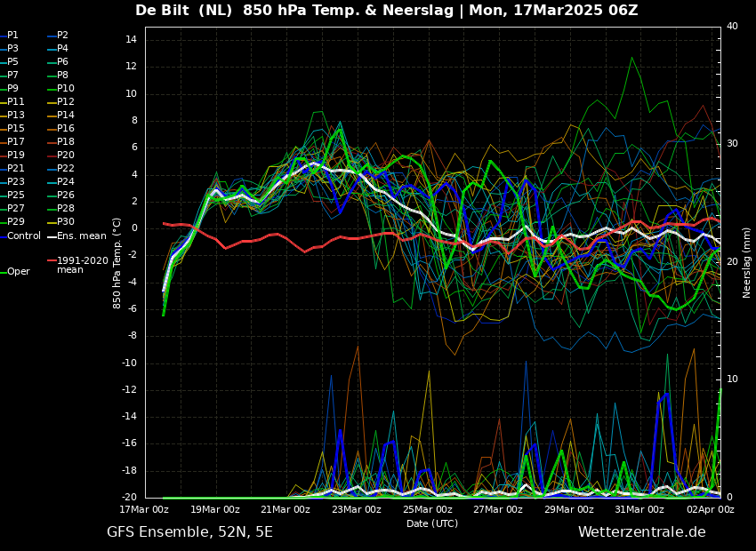This screenshot has height=551, width=756.
Task: Select the P30 legend label
Action: (60, 221)
